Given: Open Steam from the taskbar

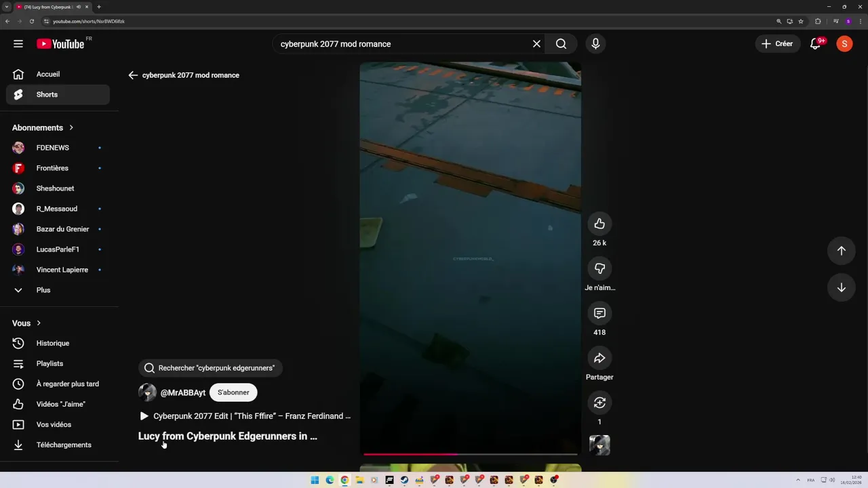Looking at the screenshot, I should (x=404, y=480).
